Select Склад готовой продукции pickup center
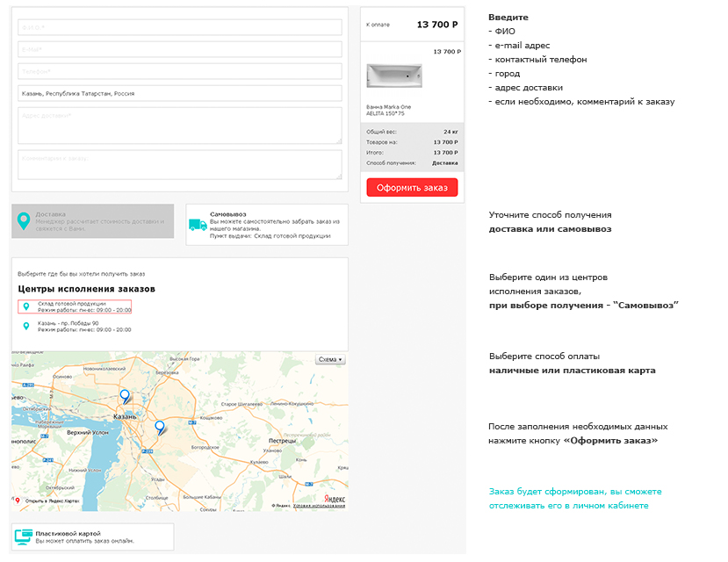 click(77, 306)
